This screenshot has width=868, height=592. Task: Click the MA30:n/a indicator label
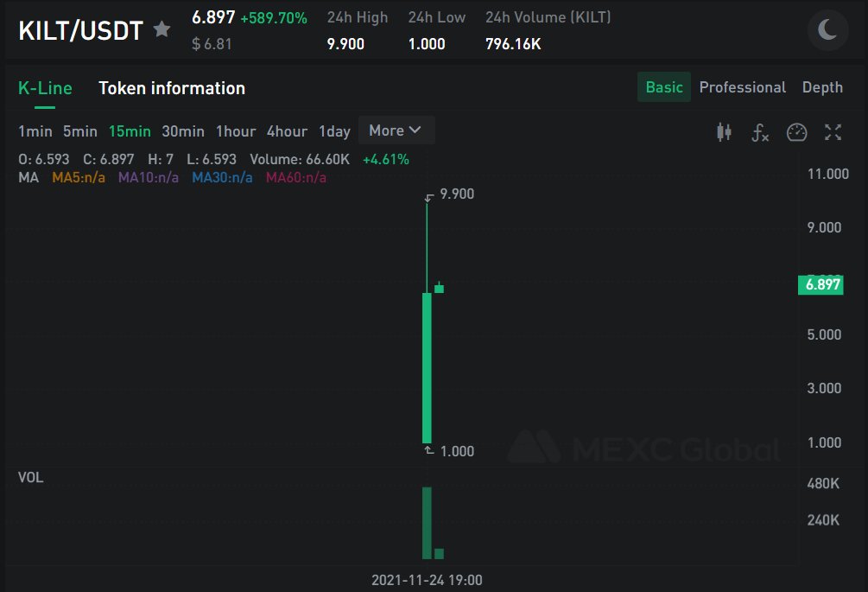tap(222, 177)
